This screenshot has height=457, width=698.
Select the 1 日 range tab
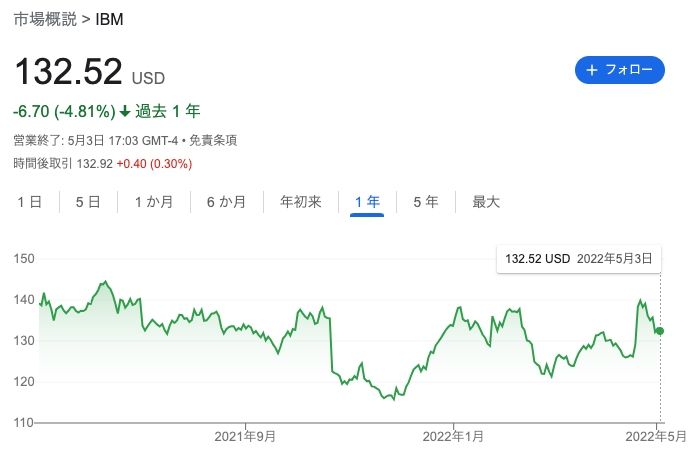point(29,202)
